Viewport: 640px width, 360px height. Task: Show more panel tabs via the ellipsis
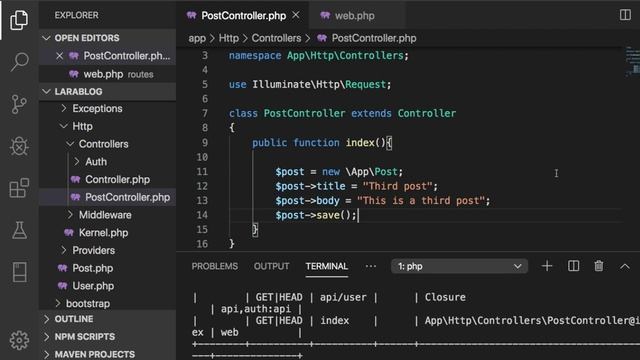click(x=371, y=266)
